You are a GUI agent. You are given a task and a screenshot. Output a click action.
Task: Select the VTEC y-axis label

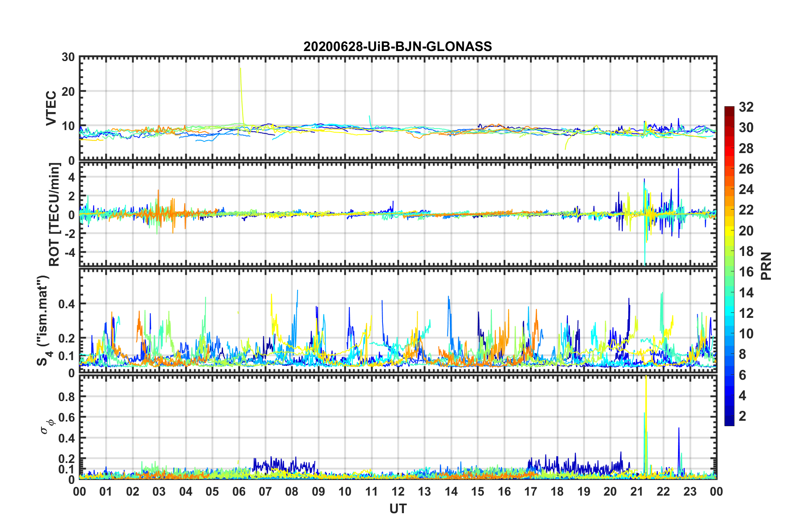click(51, 108)
